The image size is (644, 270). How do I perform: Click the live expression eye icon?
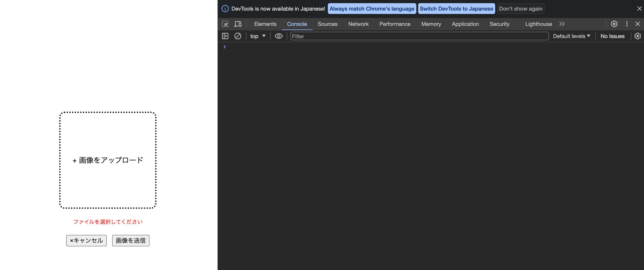click(279, 36)
